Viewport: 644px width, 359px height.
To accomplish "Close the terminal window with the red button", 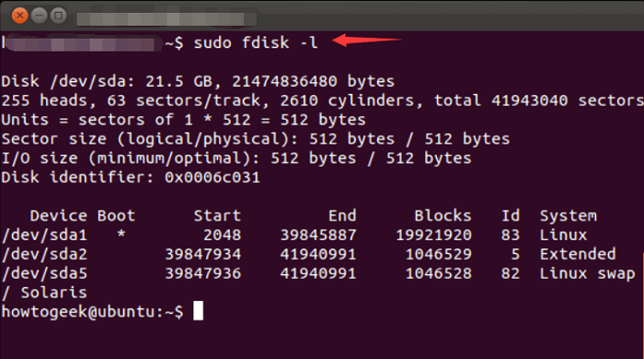I will tap(19, 16).
